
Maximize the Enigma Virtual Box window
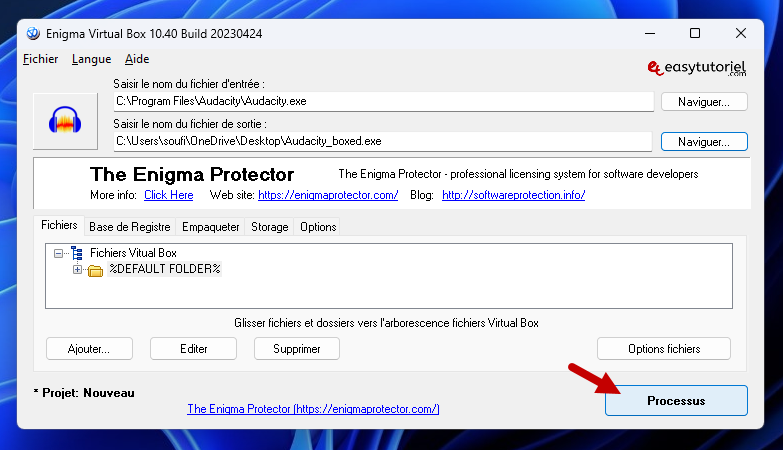click(x=695, y=33)
